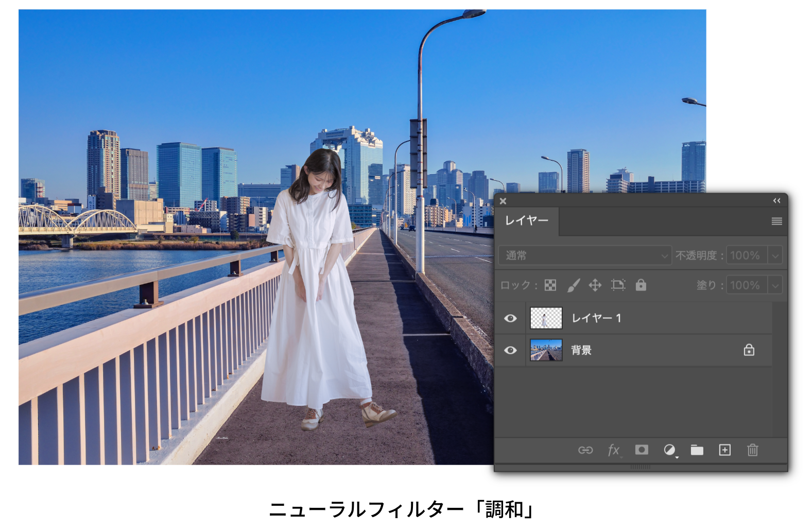The image size is (812, 531).
Task: Expand the 不透明度 opacity dropdown arrow
Action: tap(775, 255)
